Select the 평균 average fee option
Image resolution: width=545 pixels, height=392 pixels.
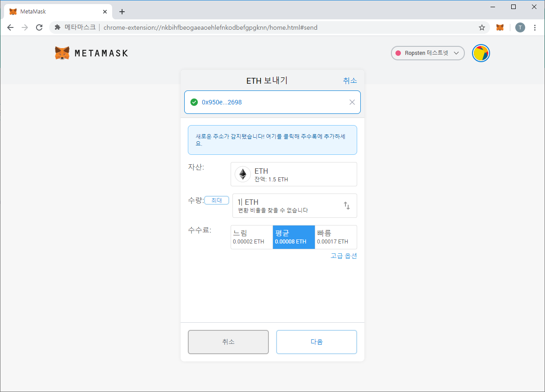coord(294,237)
